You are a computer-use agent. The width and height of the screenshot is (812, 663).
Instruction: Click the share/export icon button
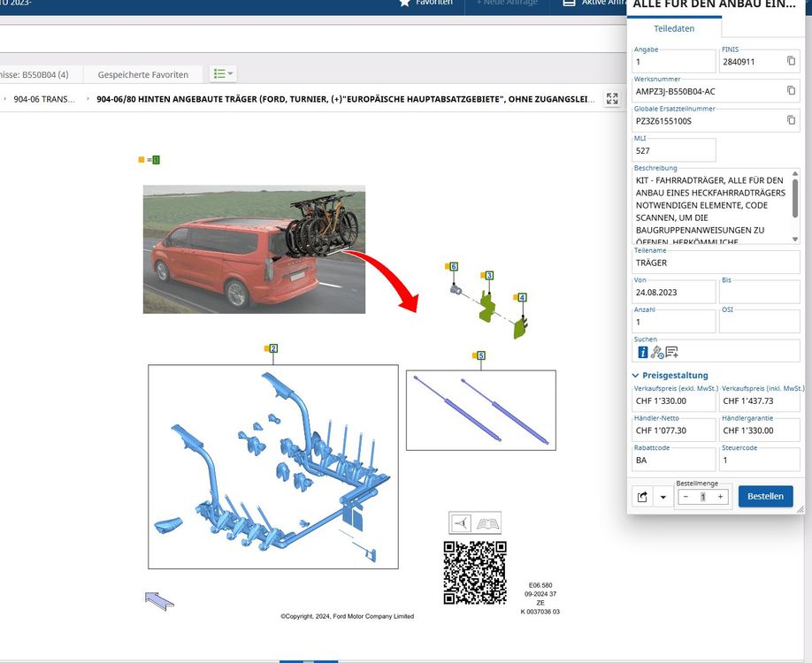click(642, 497)
